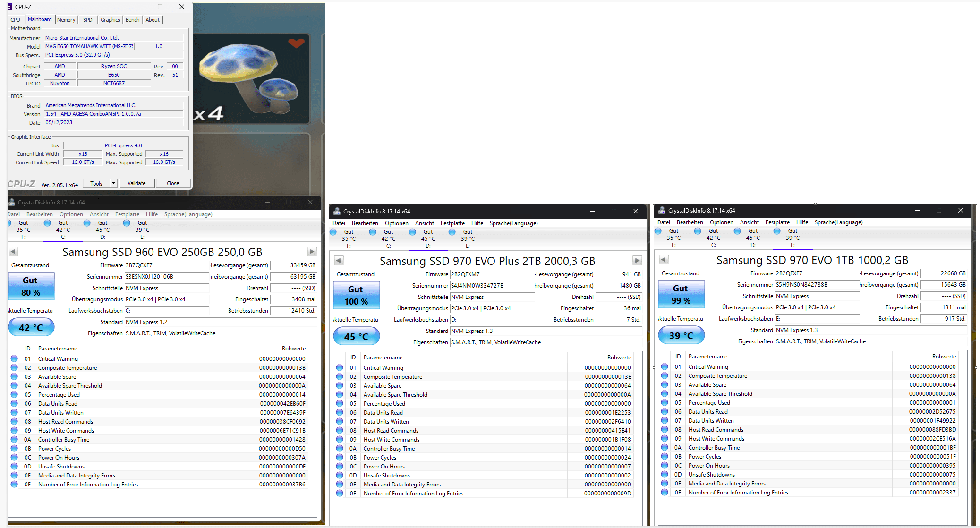980x528 pixels.
Task: Select drive D: 45 °C in 960 EVO window
Action: coord(102,230)
